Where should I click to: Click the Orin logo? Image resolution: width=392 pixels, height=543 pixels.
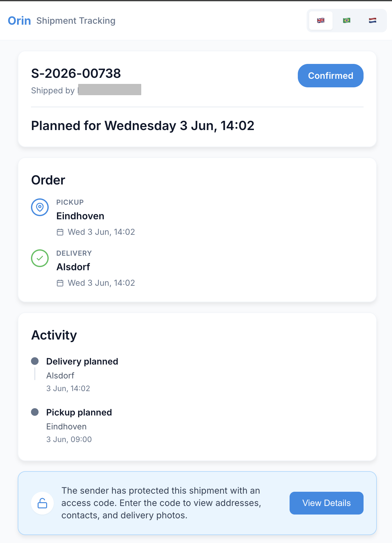[x=19, y=21]
